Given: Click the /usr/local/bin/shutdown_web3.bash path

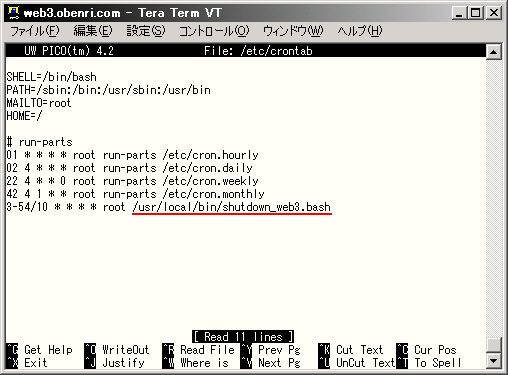Looking at the screenshot, I should pos(232,207).
